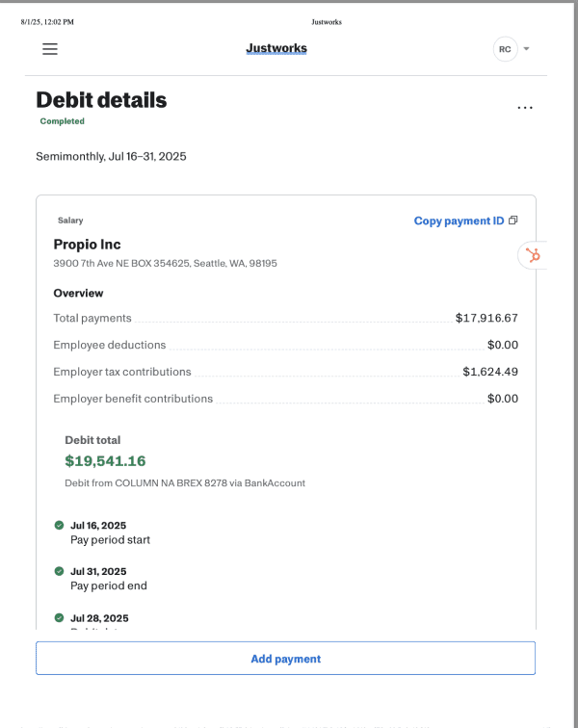
Task: Click the 8/1/25, 12:02 PM timestamp
Action: [x=47, y=22]
